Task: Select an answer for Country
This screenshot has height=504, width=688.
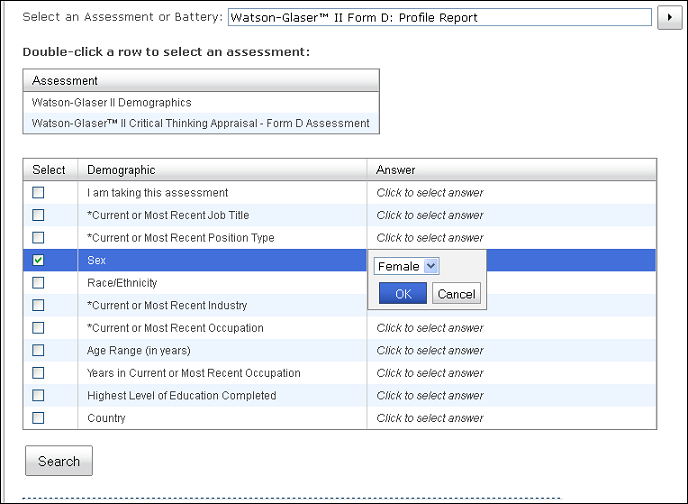Action: 430,418
